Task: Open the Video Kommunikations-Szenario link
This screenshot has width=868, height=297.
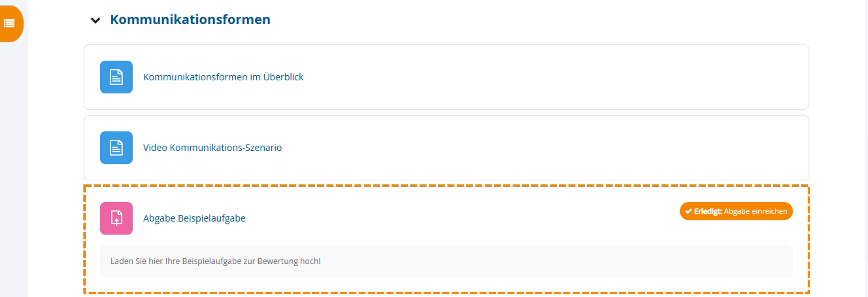Action: 212,148
